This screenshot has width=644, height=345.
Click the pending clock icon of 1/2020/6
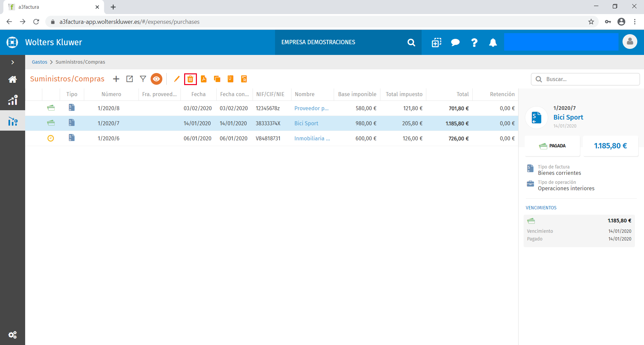(51, 138)
